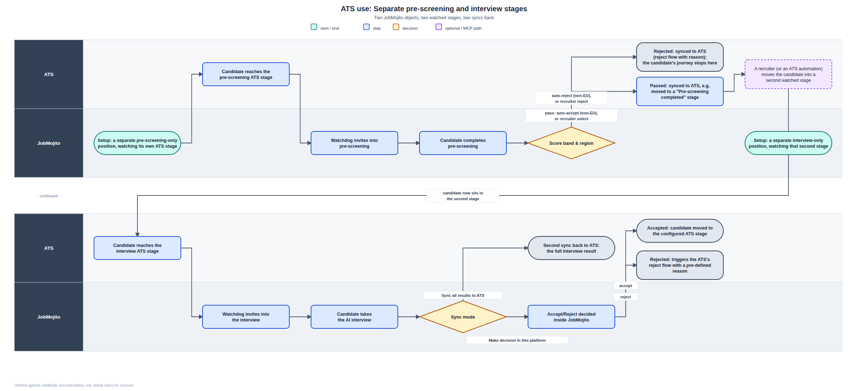
Task: Click the step legend swatch
Action: tap(366, 27)
